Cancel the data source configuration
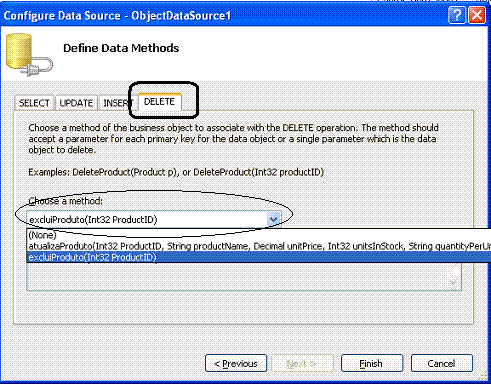Viewport: 491px width, 384px height. (442, 363)
